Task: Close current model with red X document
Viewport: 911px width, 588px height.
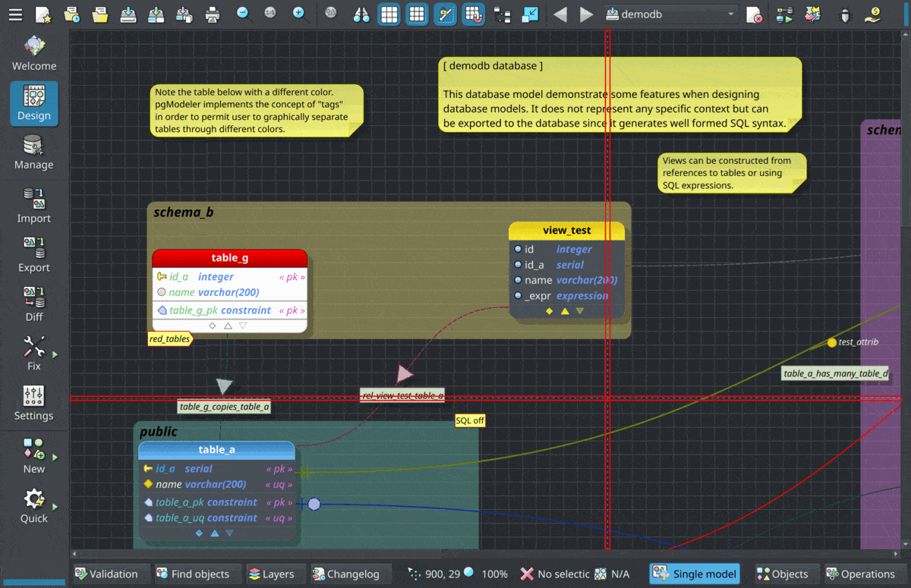Action: pyautogui.click(x=754, y=14)
